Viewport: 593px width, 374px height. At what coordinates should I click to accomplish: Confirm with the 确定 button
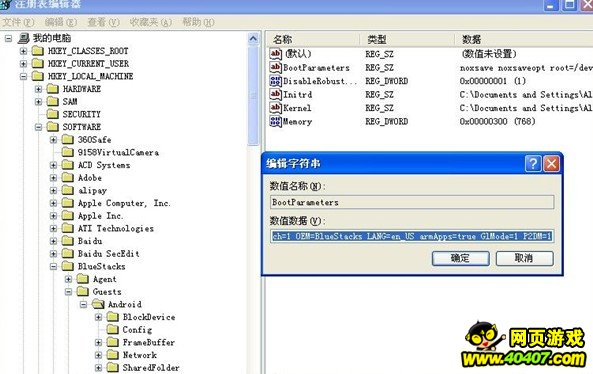point(460,258)
